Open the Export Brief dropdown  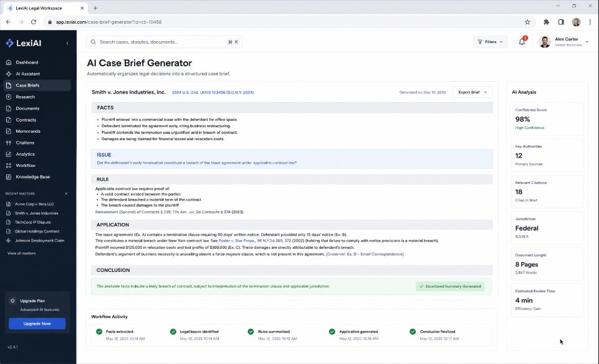coord(472,92)
